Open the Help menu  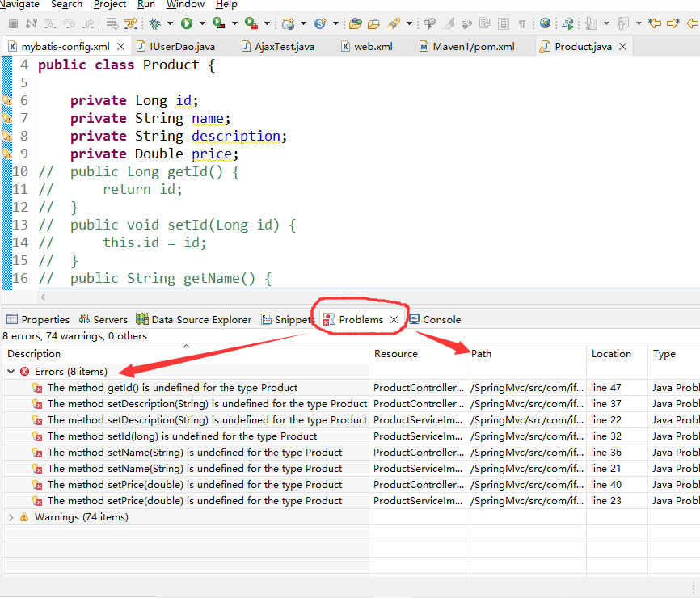[x=226, y=5]
